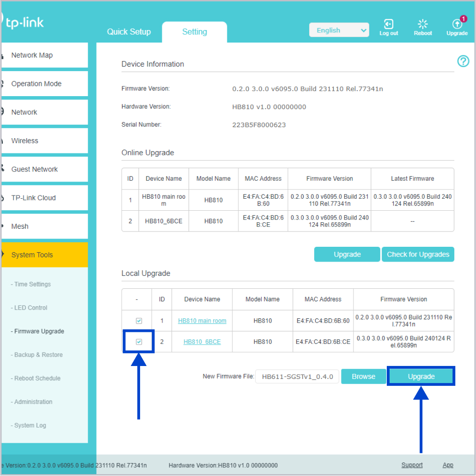Viewport: 476px width, 476px height.
Task: Click the Online Upgrade button
Action: pos(347,254)
